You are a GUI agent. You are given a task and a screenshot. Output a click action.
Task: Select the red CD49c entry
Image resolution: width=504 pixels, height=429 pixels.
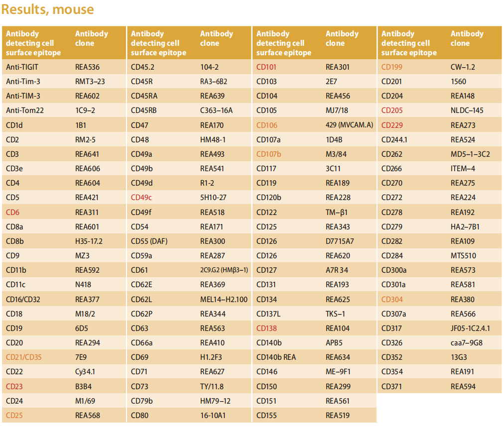(x=141, y=198)
